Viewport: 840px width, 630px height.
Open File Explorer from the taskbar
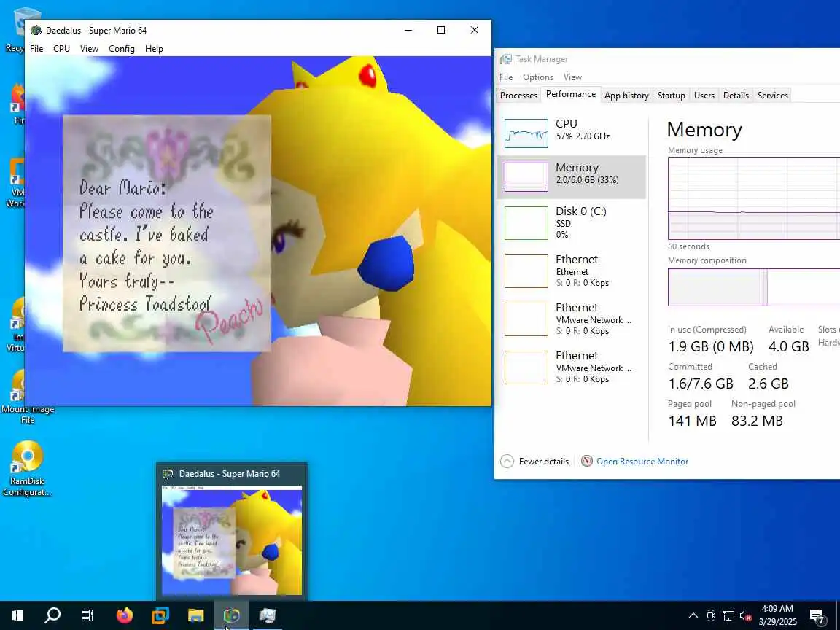196,615
